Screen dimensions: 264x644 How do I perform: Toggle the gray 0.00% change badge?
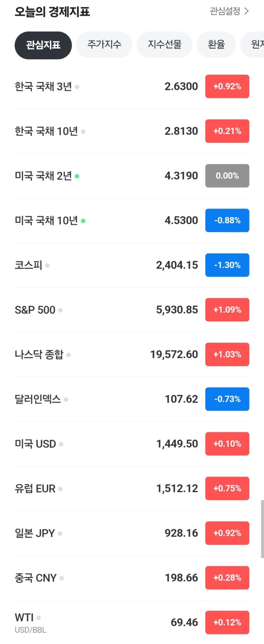[227, 176]
